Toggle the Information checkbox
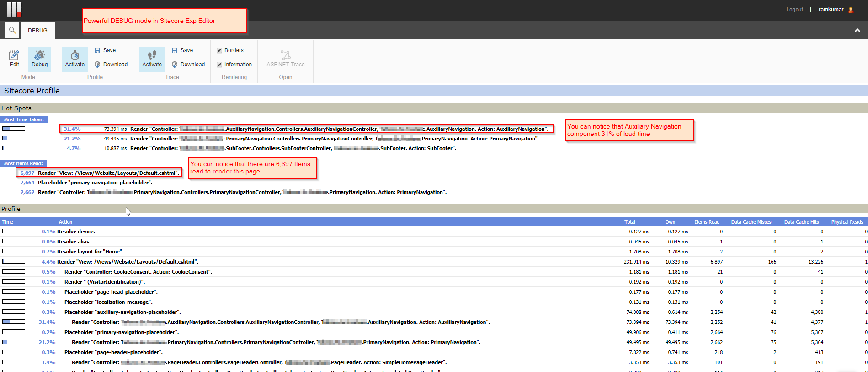Screen dimensions: 868x372 (219, 65)
